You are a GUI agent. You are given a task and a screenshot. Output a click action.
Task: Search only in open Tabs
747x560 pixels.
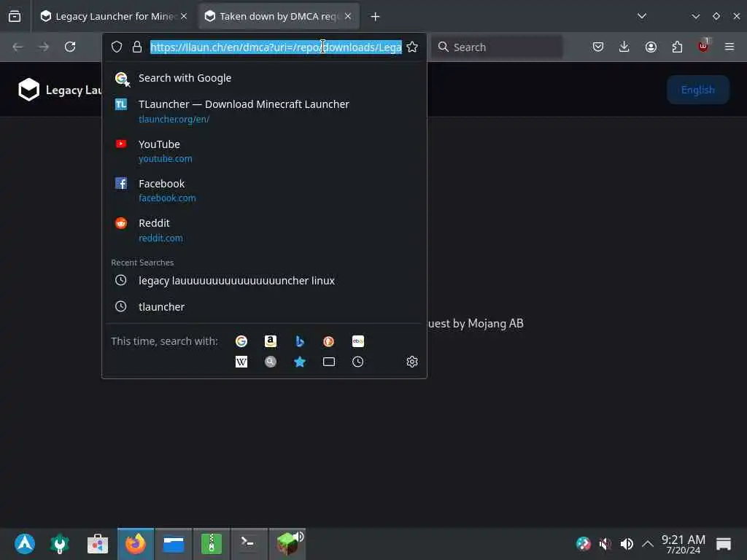tap(329, 362)
